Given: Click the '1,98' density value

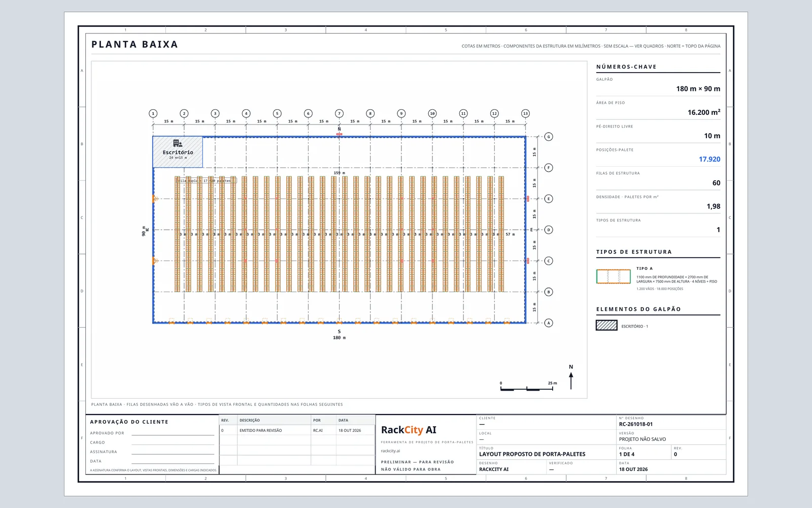Looking at the screenshot, I should (714, 206).
